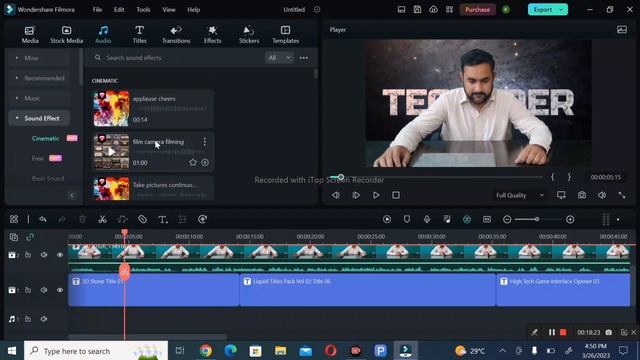Click the timeline zoom out minus icon
Viewport: 640px width, 360px height.
click(x=507, y=219)
